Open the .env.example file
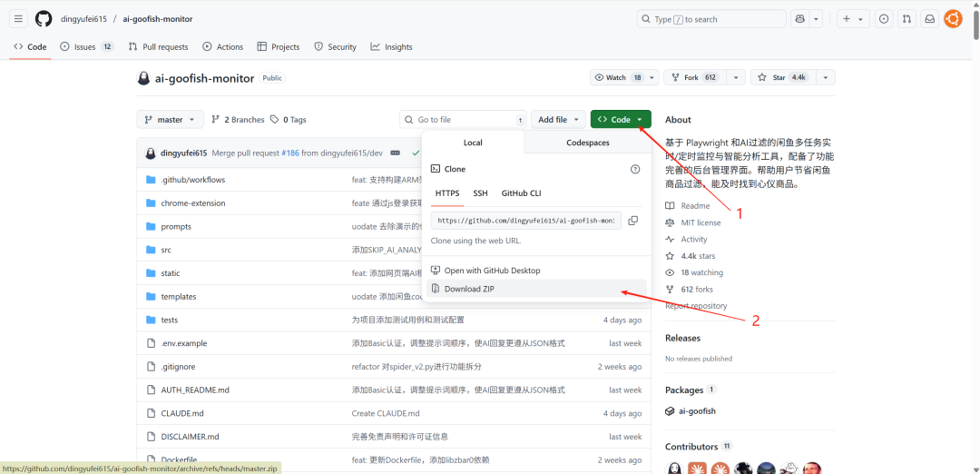 point(183,343)
